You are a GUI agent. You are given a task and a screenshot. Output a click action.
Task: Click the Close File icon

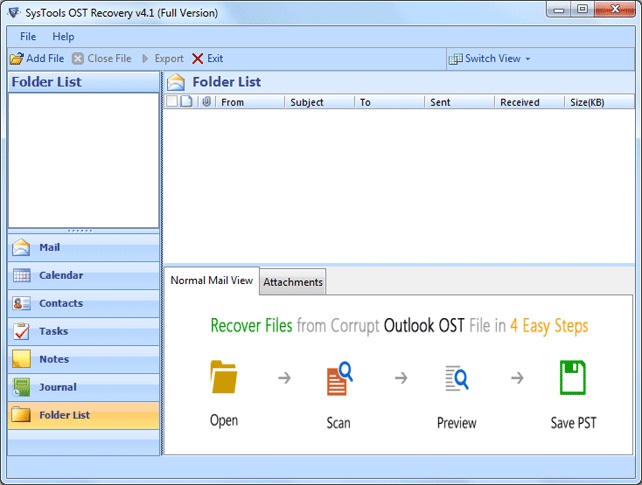point(78,59)
